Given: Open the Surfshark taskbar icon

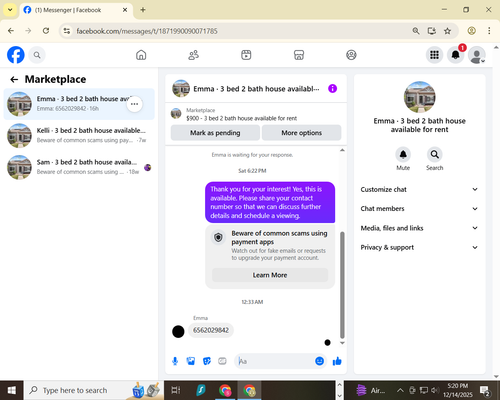Looking at the screenshot, I should point(201,390).
